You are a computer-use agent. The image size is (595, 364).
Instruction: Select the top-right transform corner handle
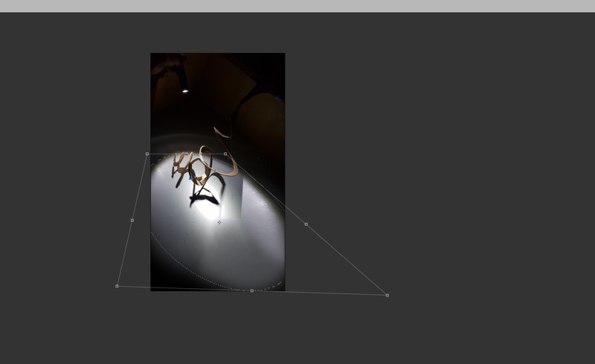click(x=225, y=154)
